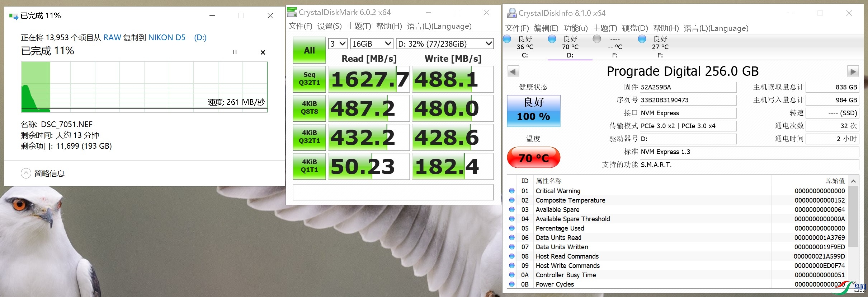Click the firmware field 52A2S9BA
This screenshot has width=868, height=297.
click(x=688, y=87)
